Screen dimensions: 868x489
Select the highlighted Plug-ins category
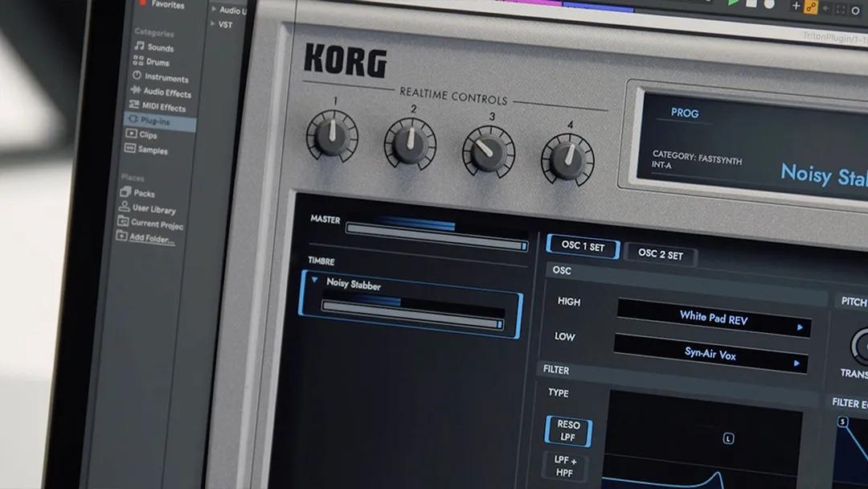coord(159,120)
